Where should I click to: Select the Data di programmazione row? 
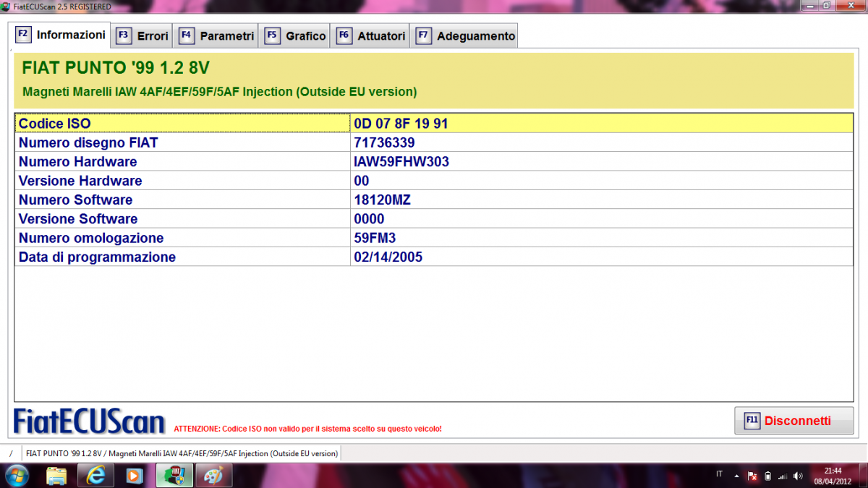pos(434,257)
